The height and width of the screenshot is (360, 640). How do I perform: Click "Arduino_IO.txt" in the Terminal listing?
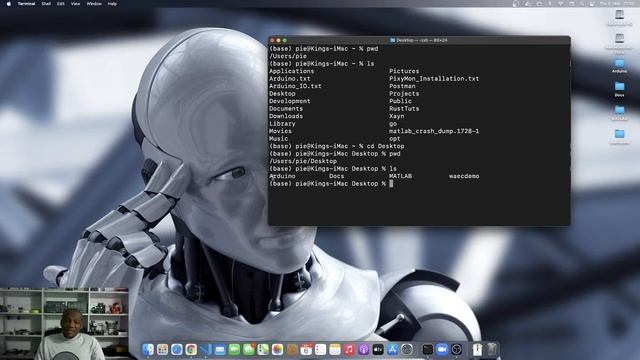pyautogui.click(x=295, y=86)
